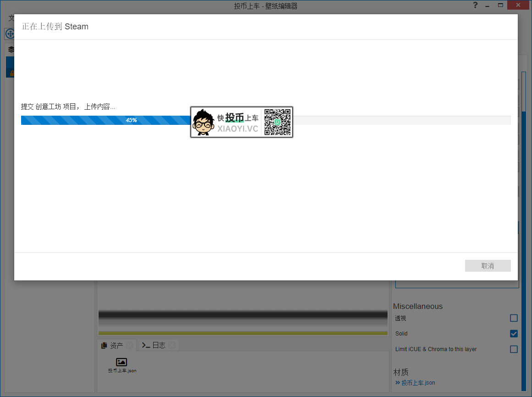Viewport: 532px width, 397px height.
Task: Click the move tool icon in toolbar
Action: (x=10, y=34)
